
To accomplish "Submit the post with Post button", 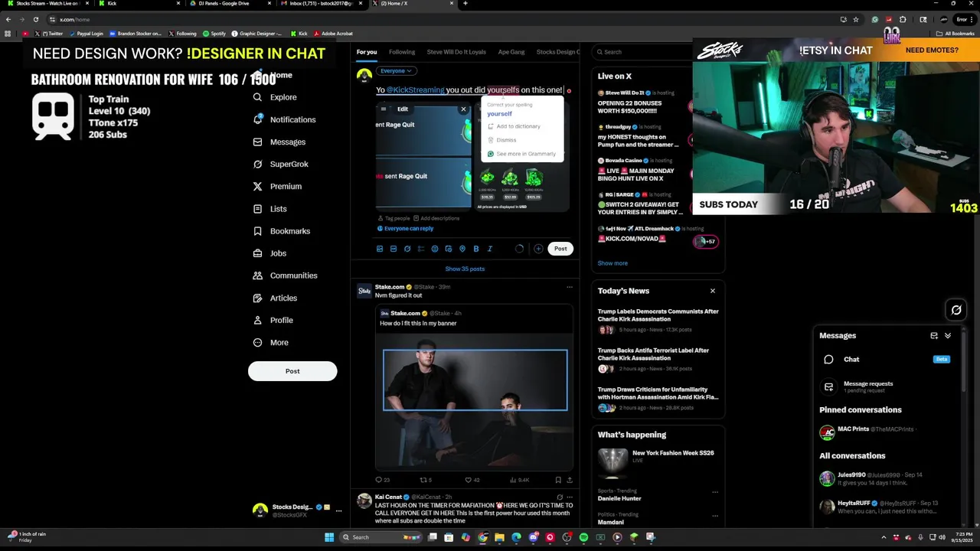I will click(560, 249).
